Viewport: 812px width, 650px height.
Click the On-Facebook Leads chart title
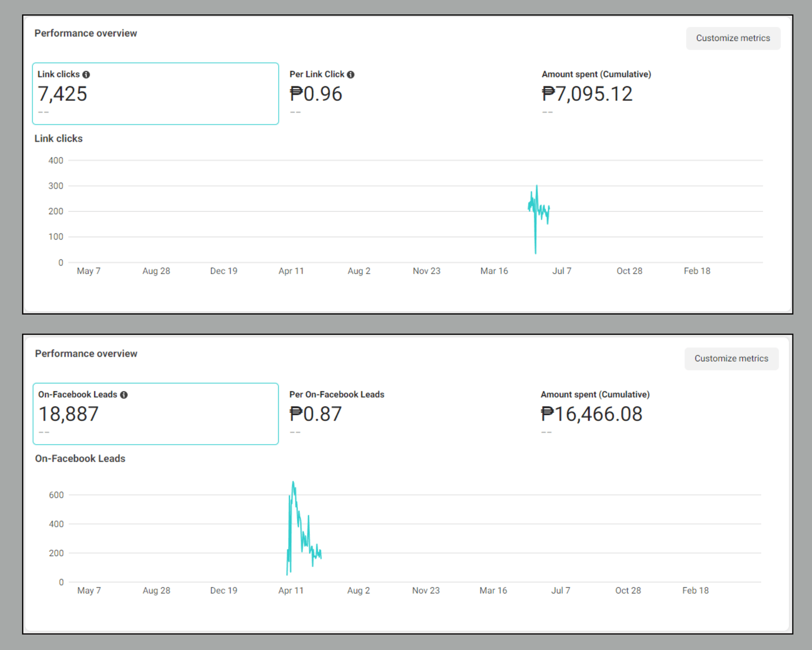pyautogui.click(x=80, y=459)
